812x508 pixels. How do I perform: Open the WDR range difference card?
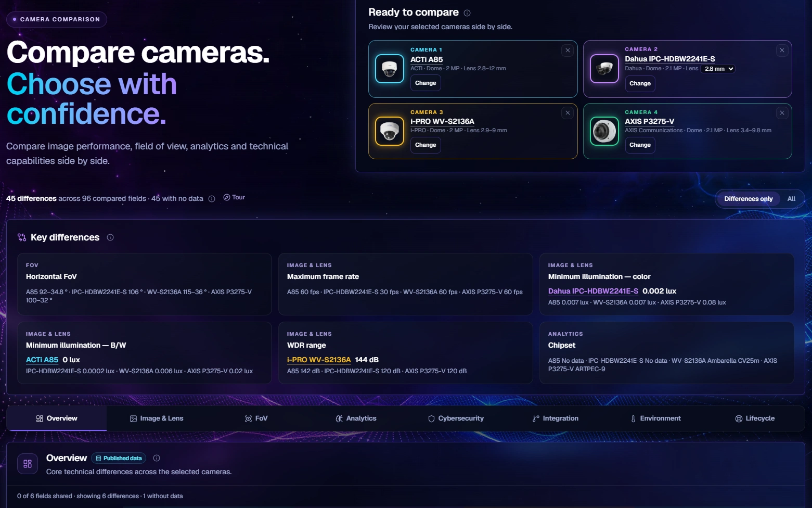pyautogui.click(x=406, y=353)
